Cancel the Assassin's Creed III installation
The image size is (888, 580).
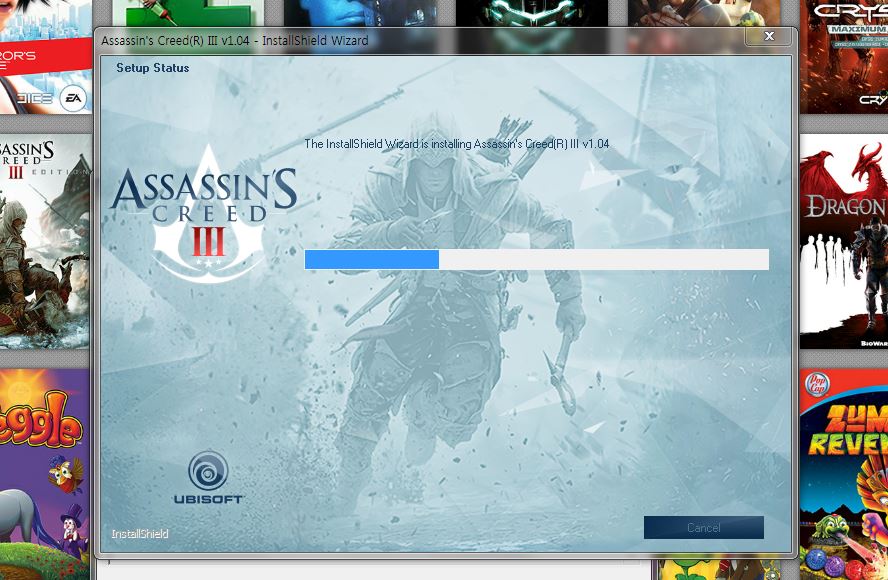coord(703,527)
